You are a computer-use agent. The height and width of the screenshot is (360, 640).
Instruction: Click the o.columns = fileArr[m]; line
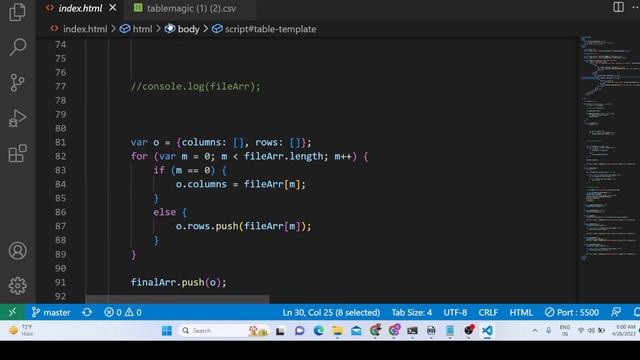pos(240,184)
